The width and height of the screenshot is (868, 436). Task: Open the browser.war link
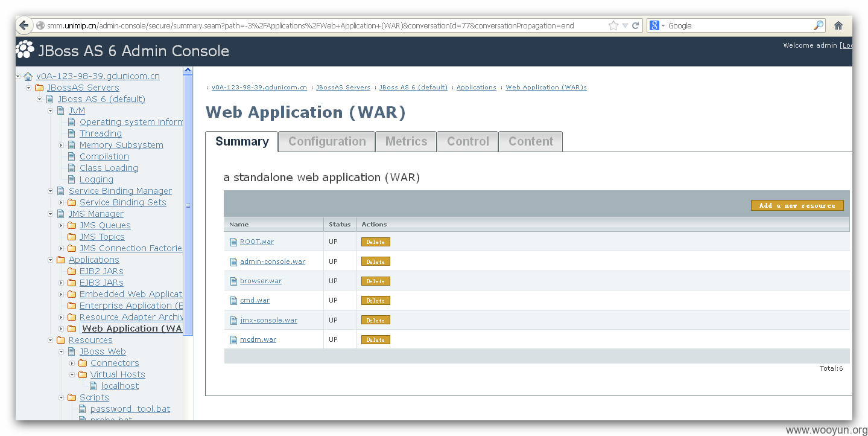pyautogui.click(x=261, y=281)
